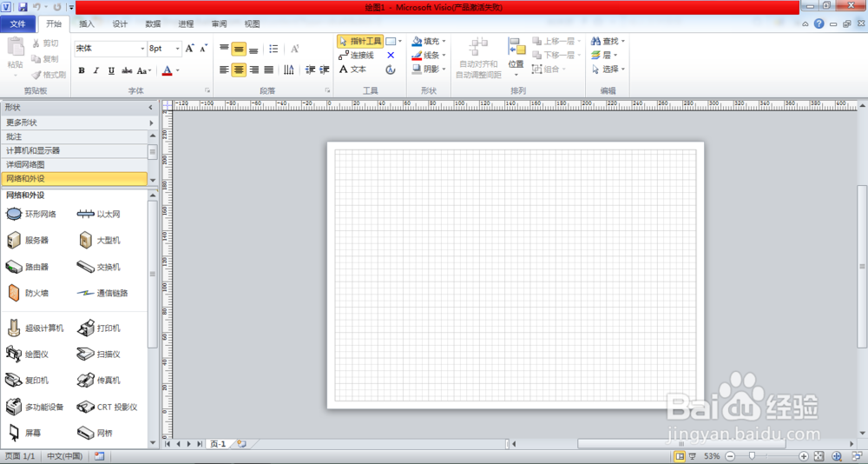
Task: Open the Select 选择 menu
Action: [x=608, y=70]
